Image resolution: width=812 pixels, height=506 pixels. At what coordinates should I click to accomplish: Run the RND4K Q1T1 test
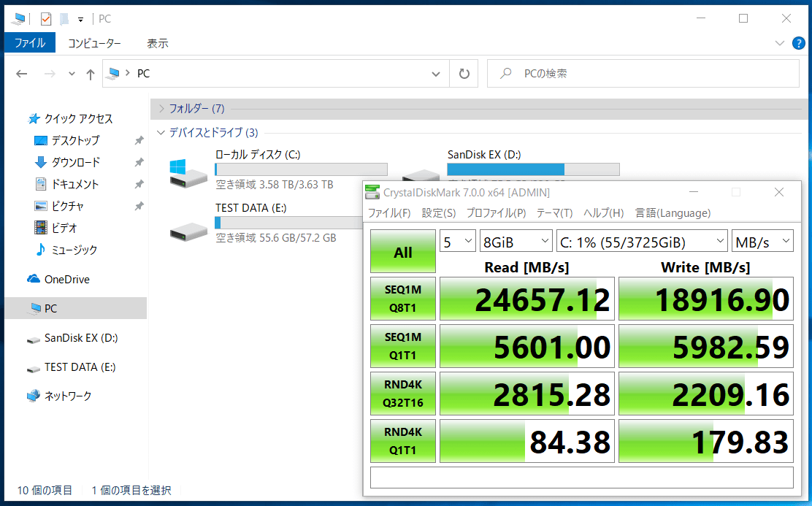403,441
